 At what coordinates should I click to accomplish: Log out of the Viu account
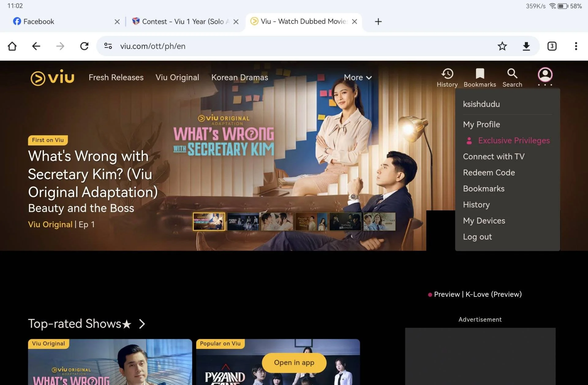pos(477,237)
